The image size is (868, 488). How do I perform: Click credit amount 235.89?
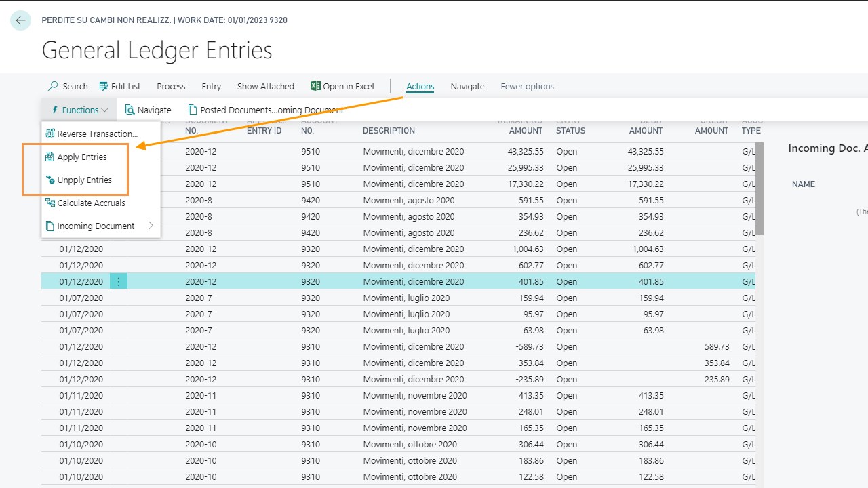[717, 379]
